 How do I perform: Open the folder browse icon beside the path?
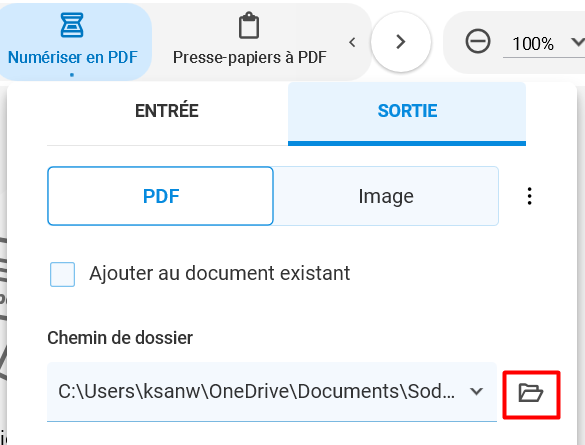click(531, 394)
